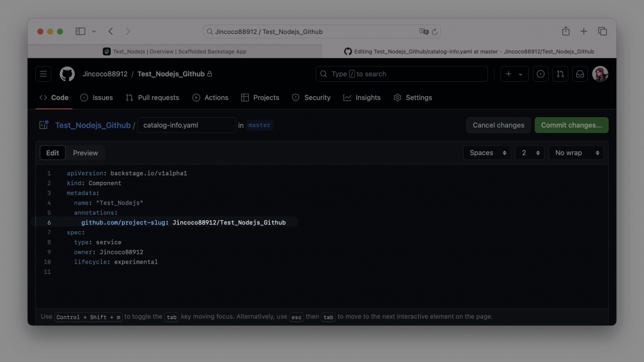Open Jincoco88912 owner link

[105, 74]
